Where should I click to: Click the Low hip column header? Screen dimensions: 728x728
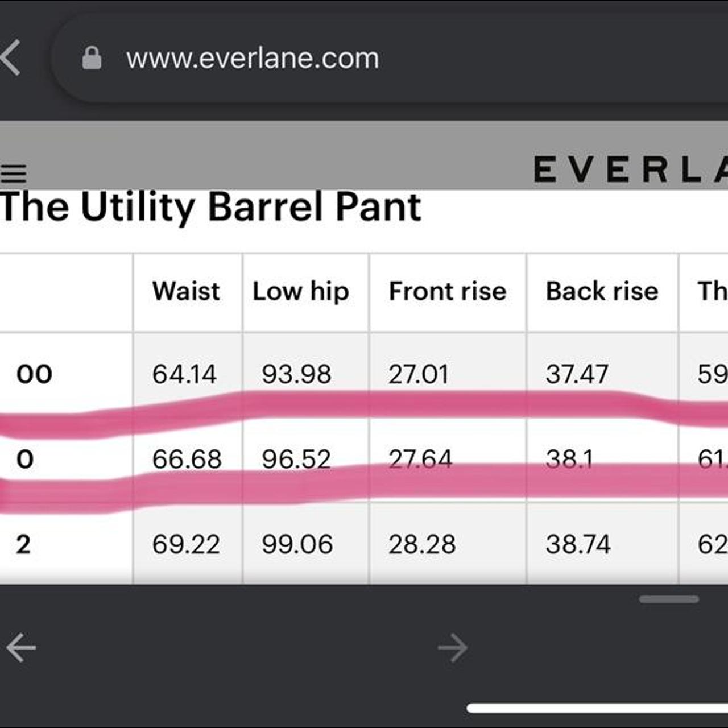(300, 292)
